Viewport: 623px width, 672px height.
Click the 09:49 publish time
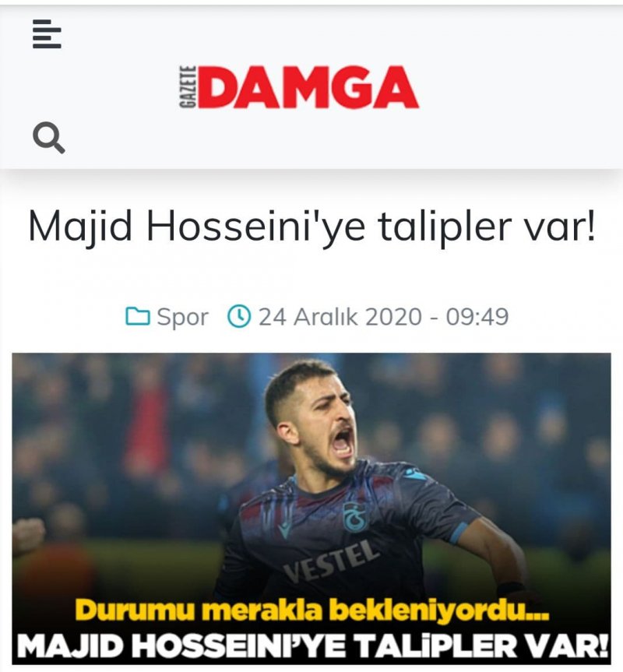coord(477,316)
